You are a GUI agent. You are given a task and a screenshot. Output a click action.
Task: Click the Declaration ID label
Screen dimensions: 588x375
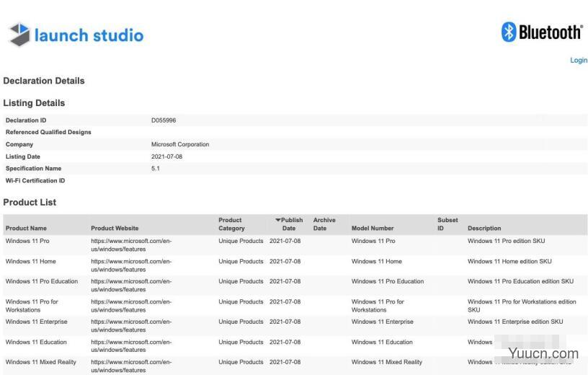[x=26, y=120]
